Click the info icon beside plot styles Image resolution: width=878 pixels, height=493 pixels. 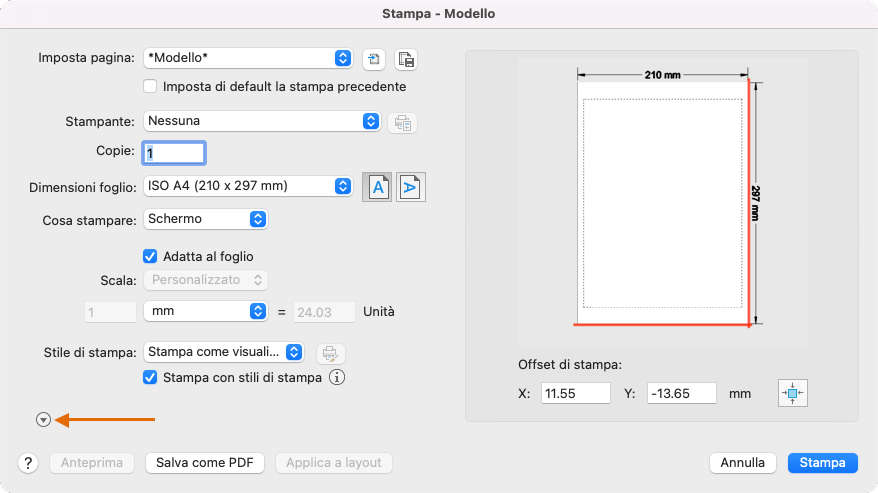337,378
